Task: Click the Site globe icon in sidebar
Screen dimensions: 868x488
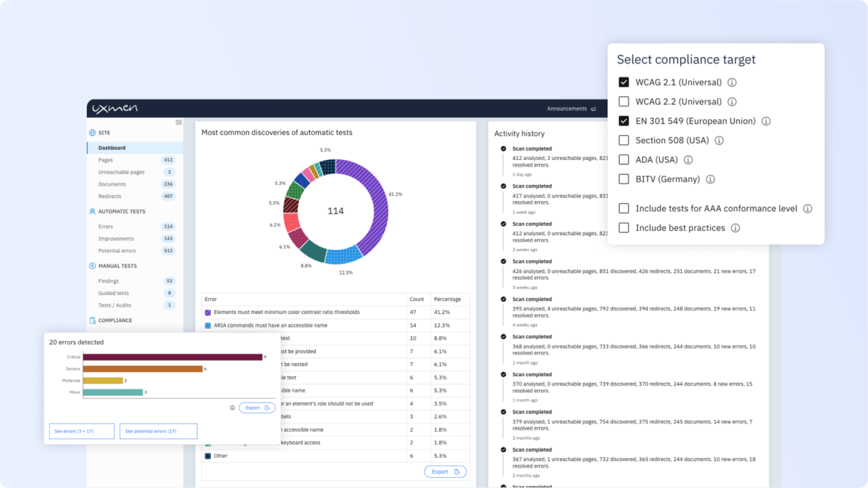Action: click(92, 133)
